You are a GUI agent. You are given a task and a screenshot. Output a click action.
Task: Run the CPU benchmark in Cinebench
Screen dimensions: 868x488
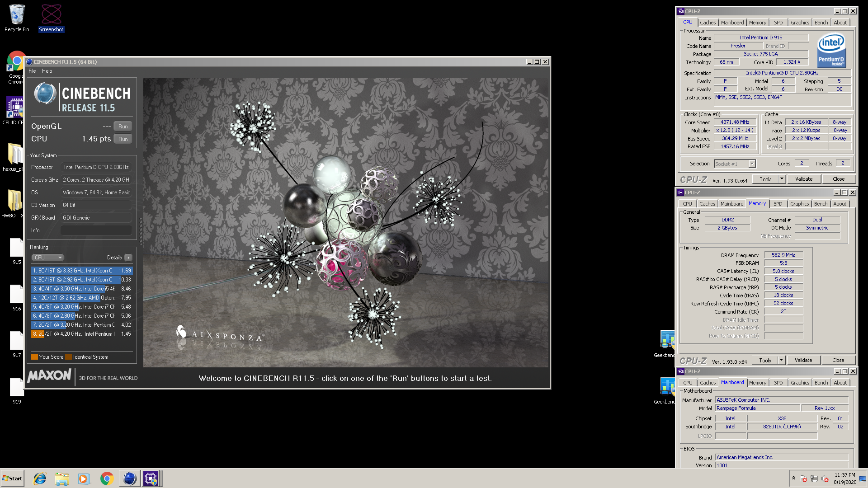123,139
